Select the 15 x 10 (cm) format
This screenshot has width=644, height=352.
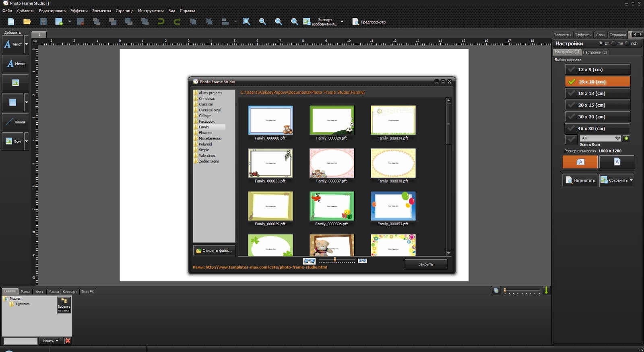tap(598, 82)
